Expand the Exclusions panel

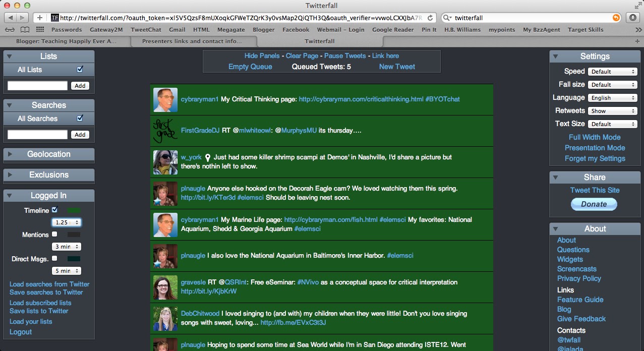(10, 175)
